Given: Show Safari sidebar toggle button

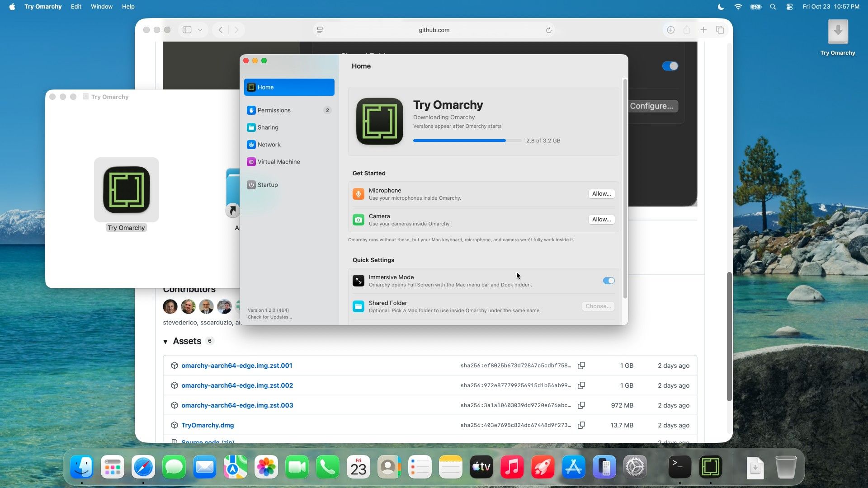Looking at the screenshot, I should coord(187,30).
